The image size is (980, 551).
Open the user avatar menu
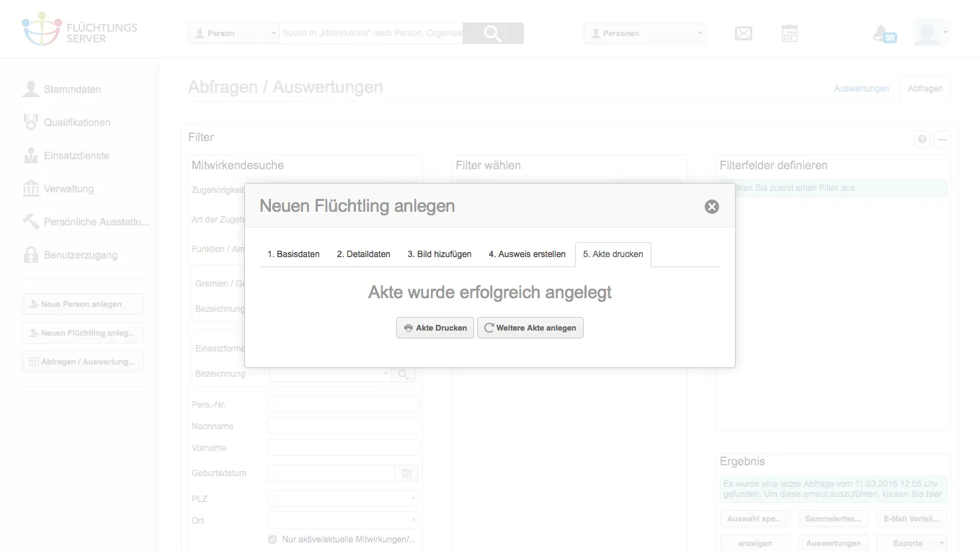coord(931,33)
